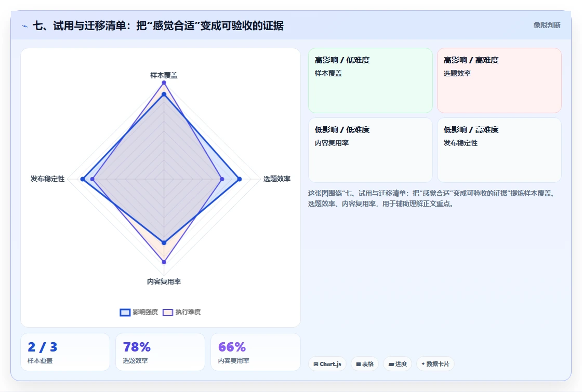Click the icon inside the 数据卡片 tag
The height and width of the screenshot is (392, 582).
[423, 364]
